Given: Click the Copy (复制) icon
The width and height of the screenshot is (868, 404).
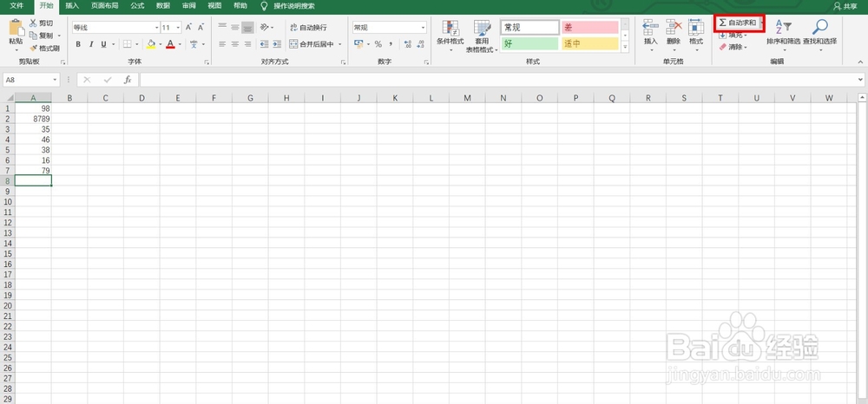Looking at the screenshot, I should (33, 36).
